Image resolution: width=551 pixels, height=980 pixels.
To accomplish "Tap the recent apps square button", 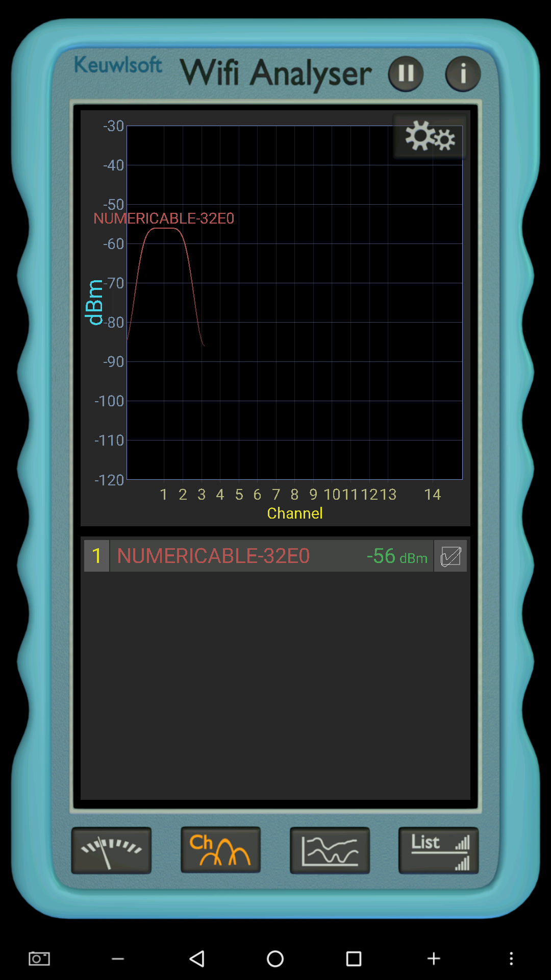I will click(354, 959).
